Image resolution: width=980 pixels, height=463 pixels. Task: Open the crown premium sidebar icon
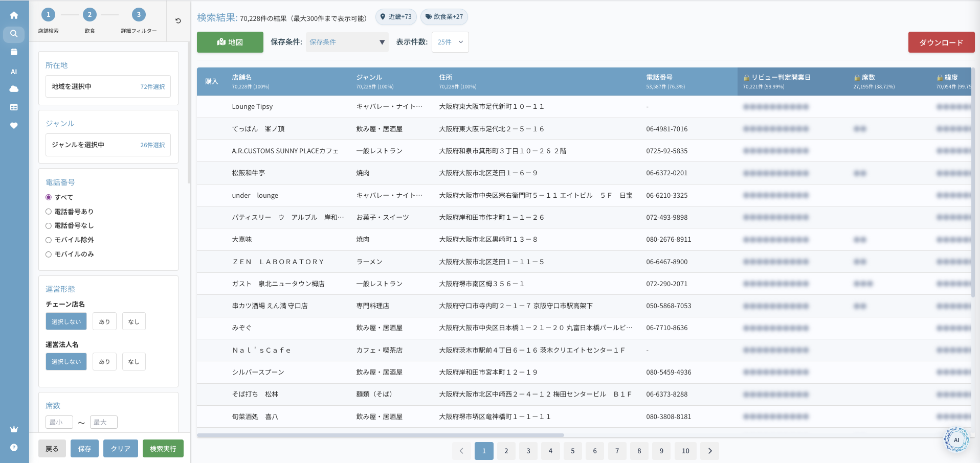(14, 429)
